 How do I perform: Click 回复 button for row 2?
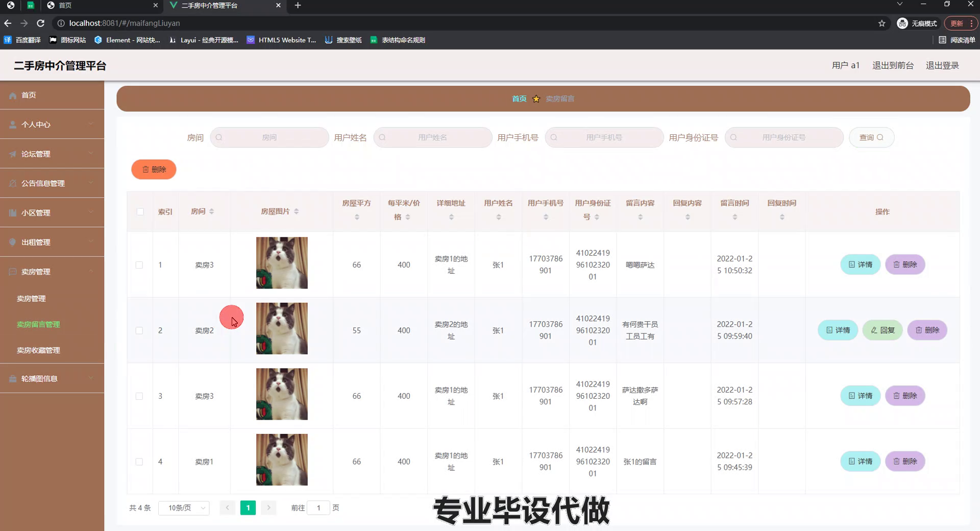883,330
